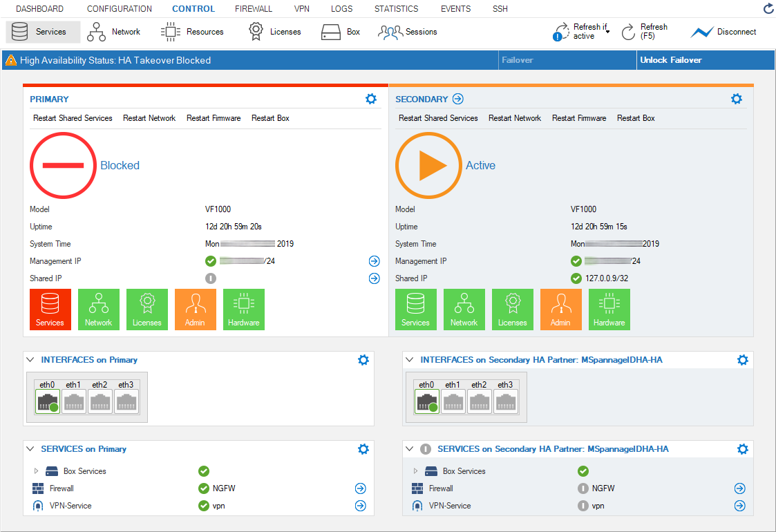Click Restart Firmware on Secondary
The width and height of the screenshot is (776, 532).
579,118
